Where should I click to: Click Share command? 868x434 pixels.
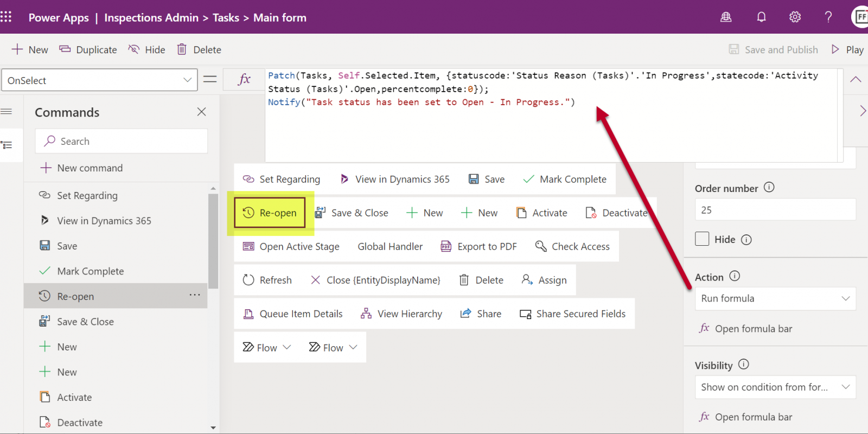pyautogui.click(x=481, y=314)
